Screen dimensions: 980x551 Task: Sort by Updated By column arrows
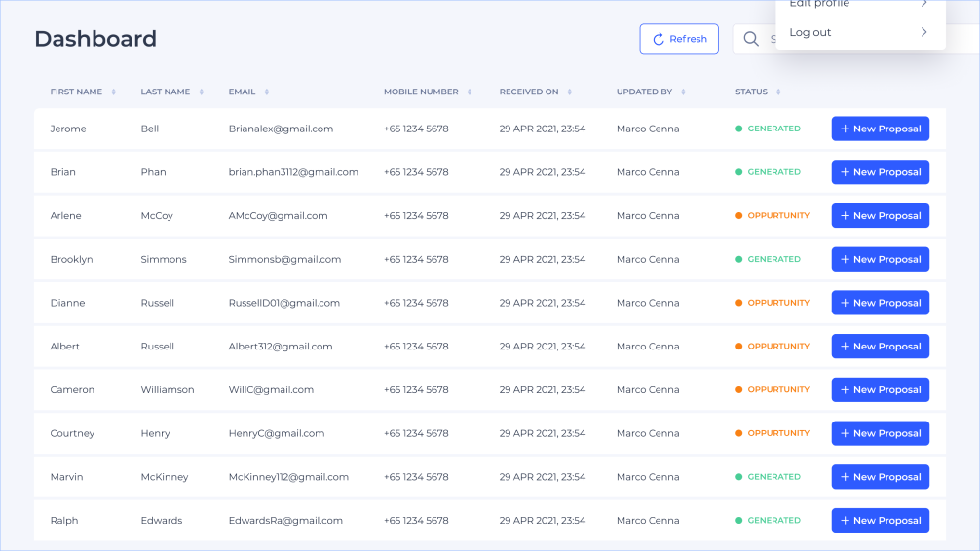pos(683,92)
